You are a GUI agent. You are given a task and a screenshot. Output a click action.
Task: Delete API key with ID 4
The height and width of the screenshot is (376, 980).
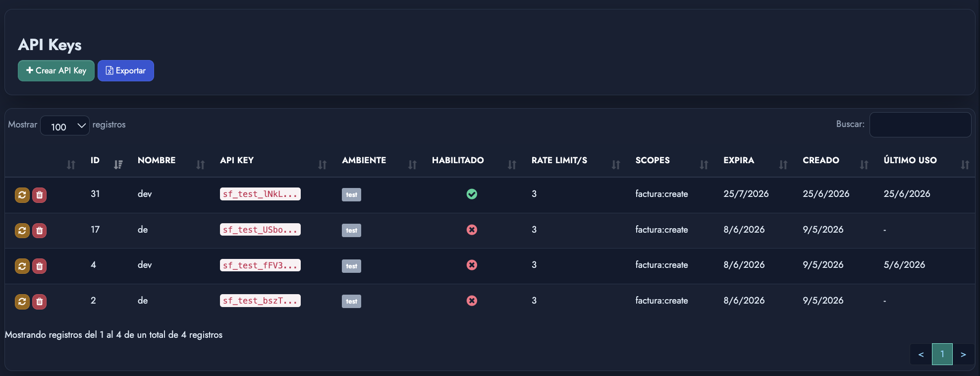40,266
